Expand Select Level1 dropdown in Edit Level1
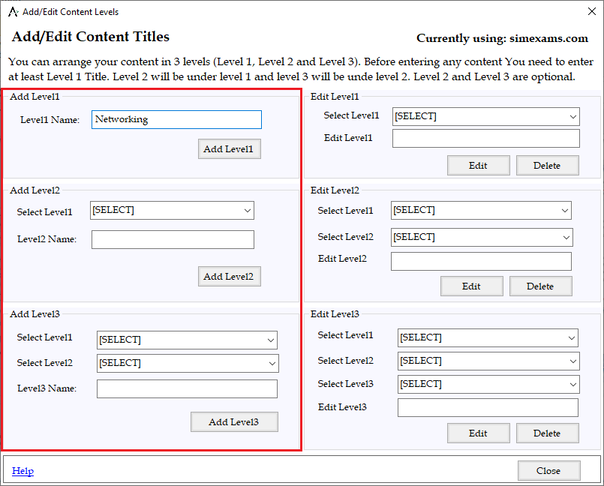Image resolution: width=604 pixels, height=486 pixels. coord(486,116)
